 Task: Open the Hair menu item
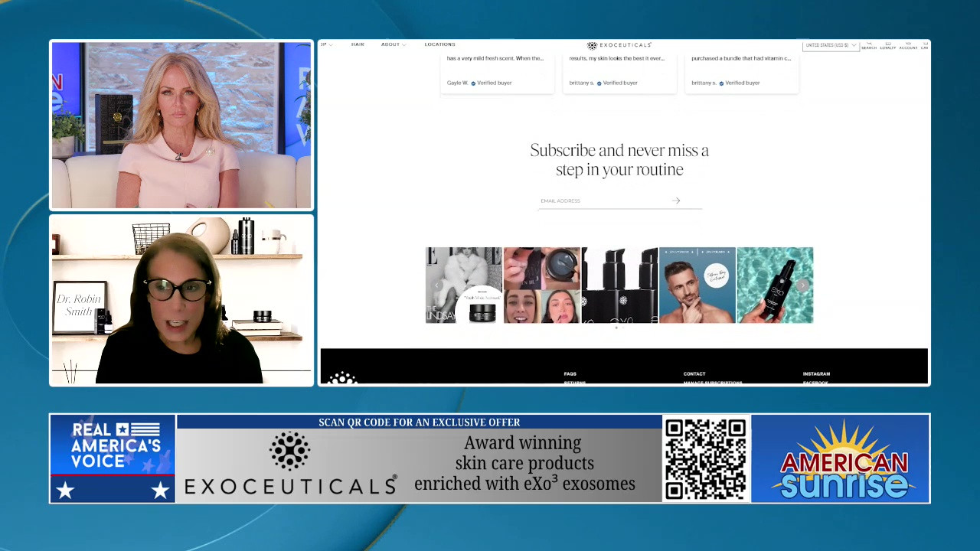(358, 44)
